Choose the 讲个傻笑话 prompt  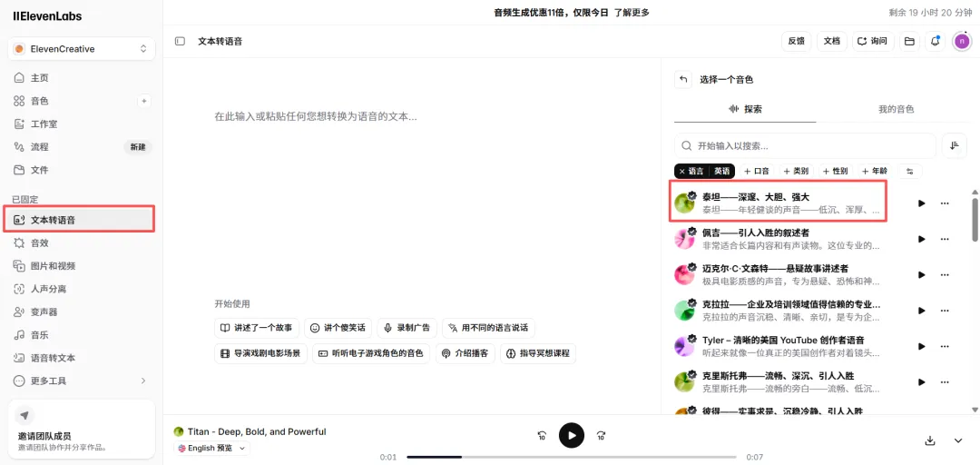click(x=338, y=328)
